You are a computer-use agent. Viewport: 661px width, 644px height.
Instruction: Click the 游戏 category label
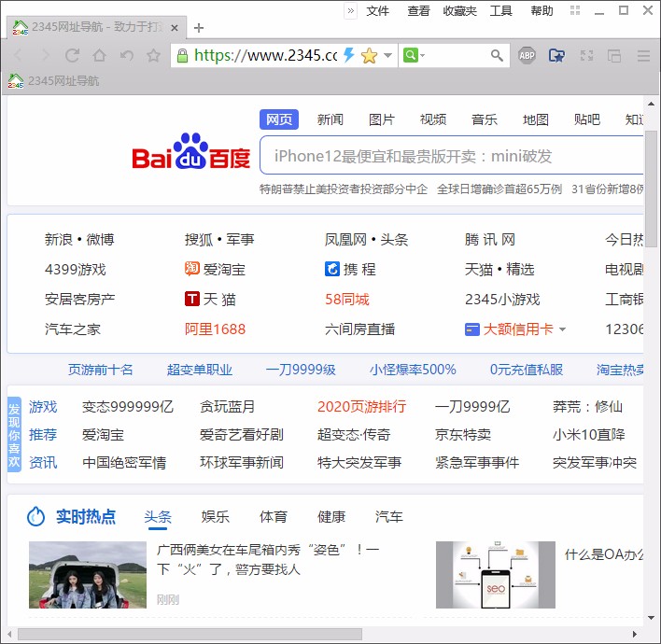click(43, 407)
